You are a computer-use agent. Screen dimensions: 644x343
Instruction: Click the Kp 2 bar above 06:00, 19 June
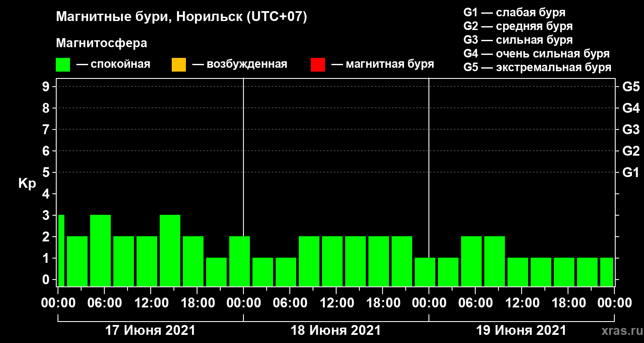471,261
